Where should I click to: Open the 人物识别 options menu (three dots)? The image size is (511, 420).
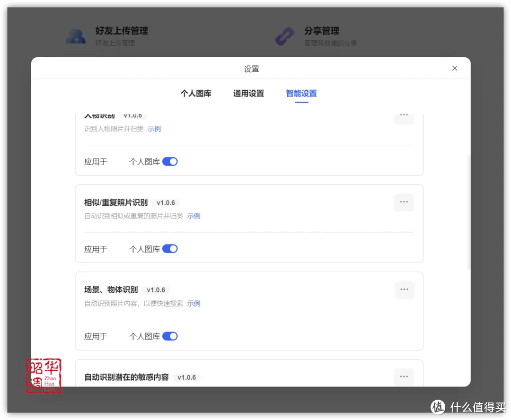click(404, 114)
